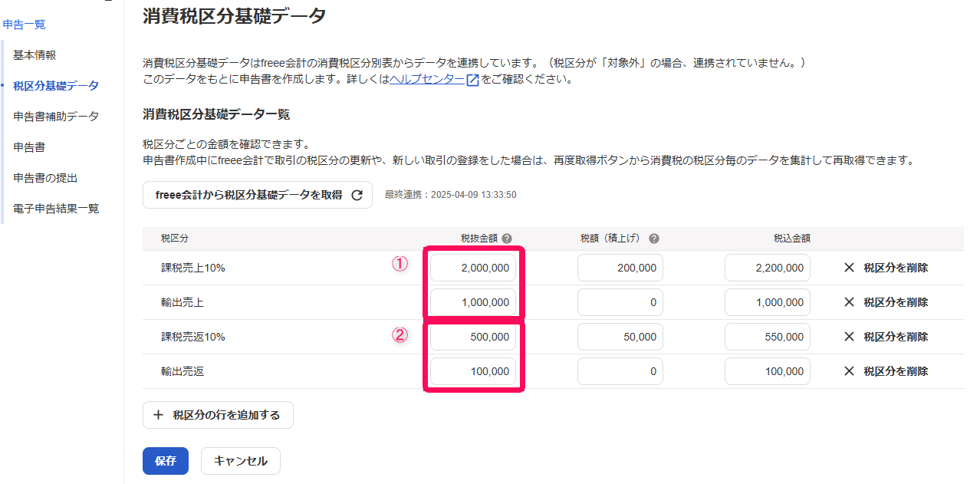Click the 税抜金額 field of 輸出売上
The width and height of the screenshot is (980, 484).
[x=473, y=302]
